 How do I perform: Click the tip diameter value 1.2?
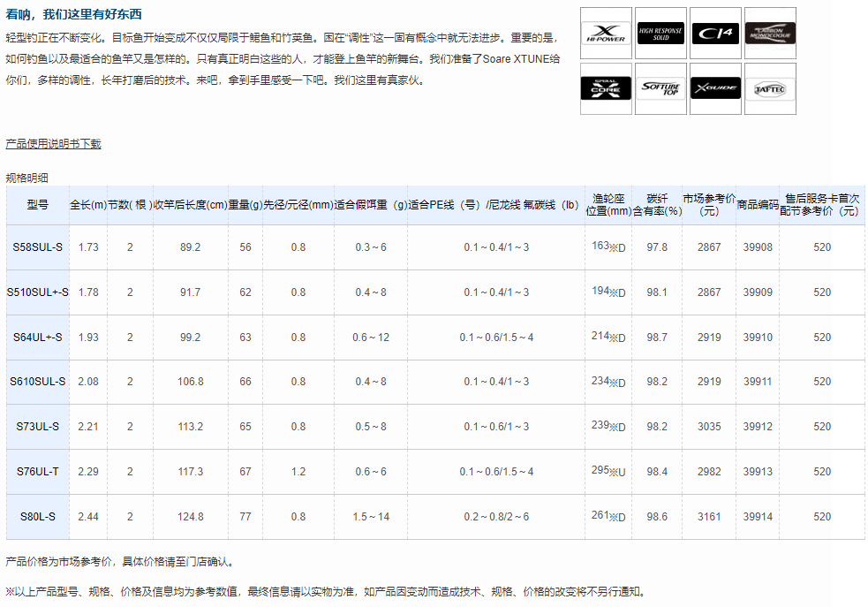[x=298, y=472]
